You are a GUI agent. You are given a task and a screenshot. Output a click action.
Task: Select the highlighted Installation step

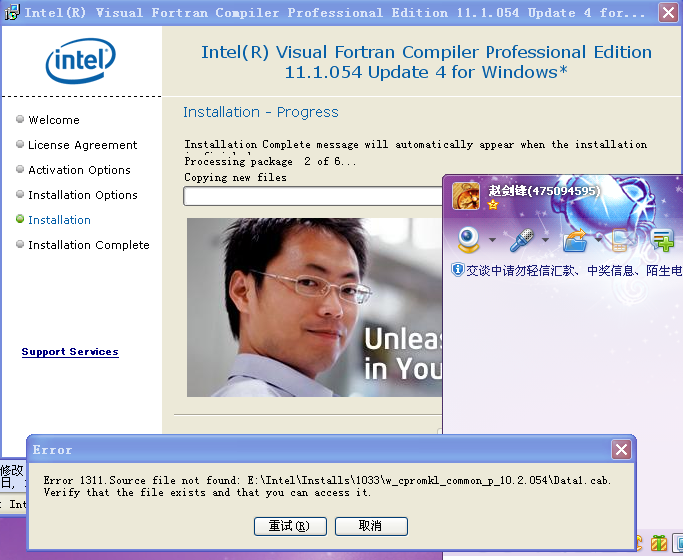click(59, 220)
